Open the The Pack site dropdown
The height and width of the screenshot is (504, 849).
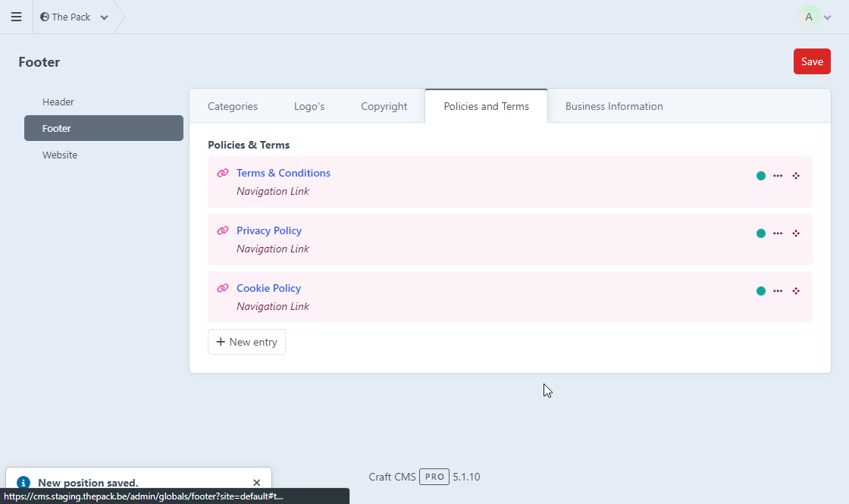[74, 17]
